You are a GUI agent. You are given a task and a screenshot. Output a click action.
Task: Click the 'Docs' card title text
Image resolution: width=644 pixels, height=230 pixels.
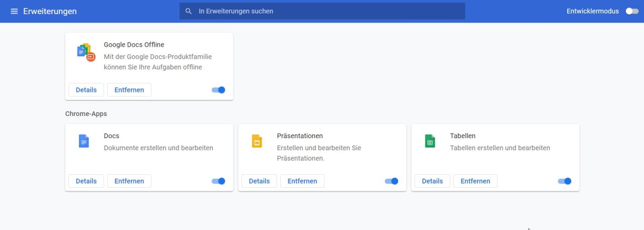tap(111, 136)
